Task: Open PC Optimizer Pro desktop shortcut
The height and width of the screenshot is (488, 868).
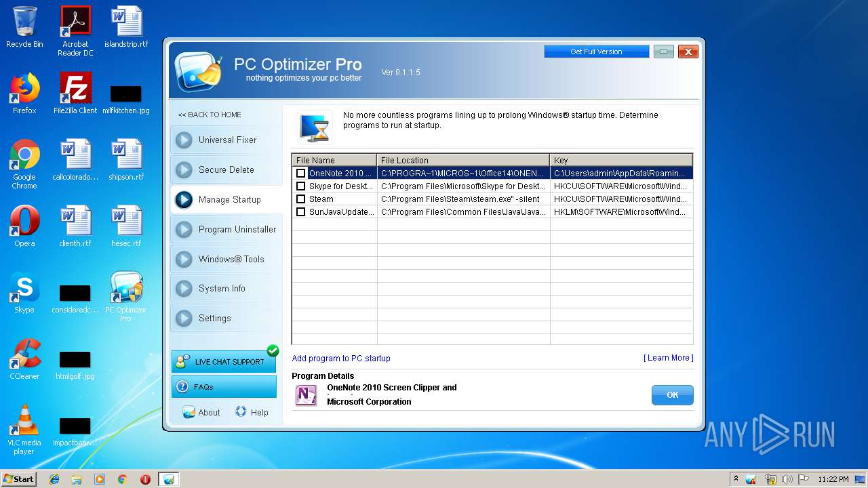Action: click(126, 297)
